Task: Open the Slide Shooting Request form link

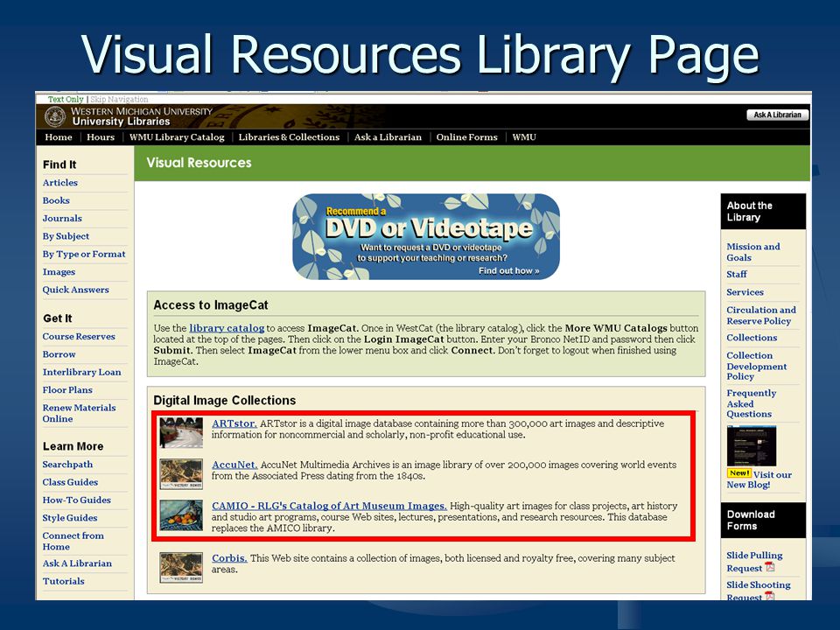Action: point(758,590)
